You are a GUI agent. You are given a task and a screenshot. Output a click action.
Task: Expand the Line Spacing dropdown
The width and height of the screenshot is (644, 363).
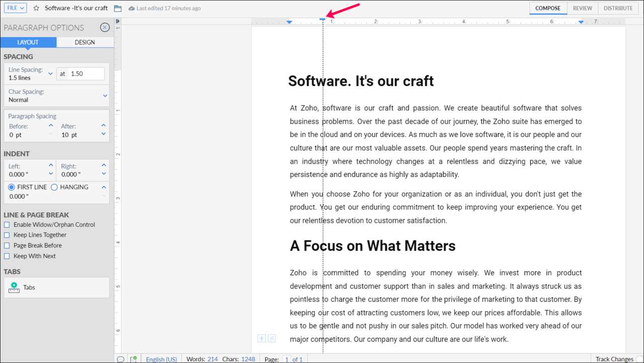point(50,74)
